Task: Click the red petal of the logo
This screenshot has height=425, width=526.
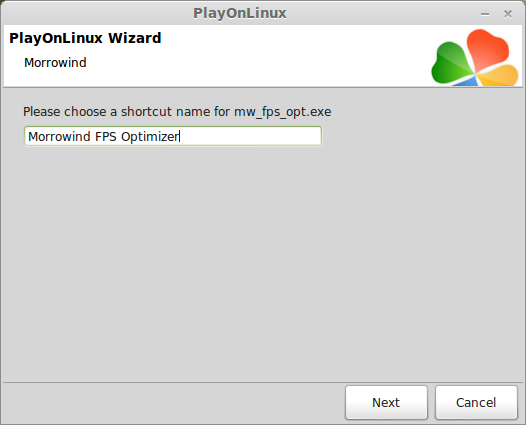Action: [x=486, y=49]
